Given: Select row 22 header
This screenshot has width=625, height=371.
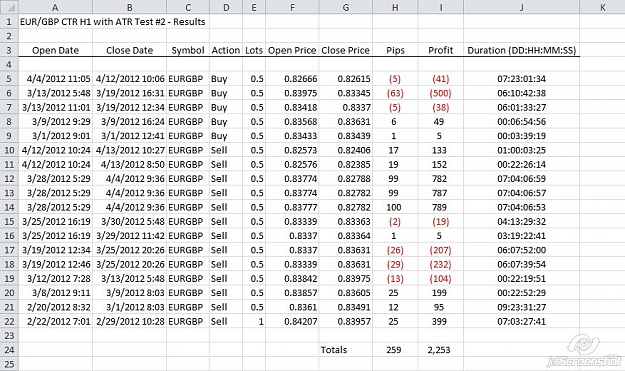Looking at the screenshot, I should (9, 321).
